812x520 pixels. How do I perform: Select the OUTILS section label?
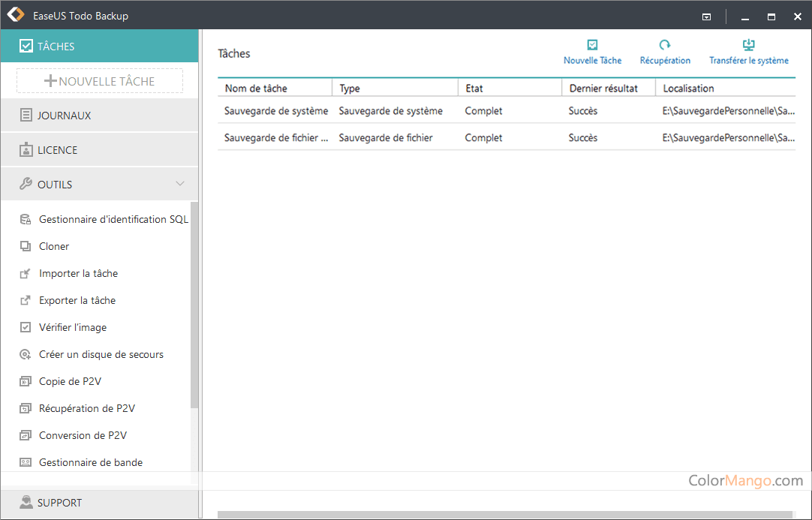55,185
